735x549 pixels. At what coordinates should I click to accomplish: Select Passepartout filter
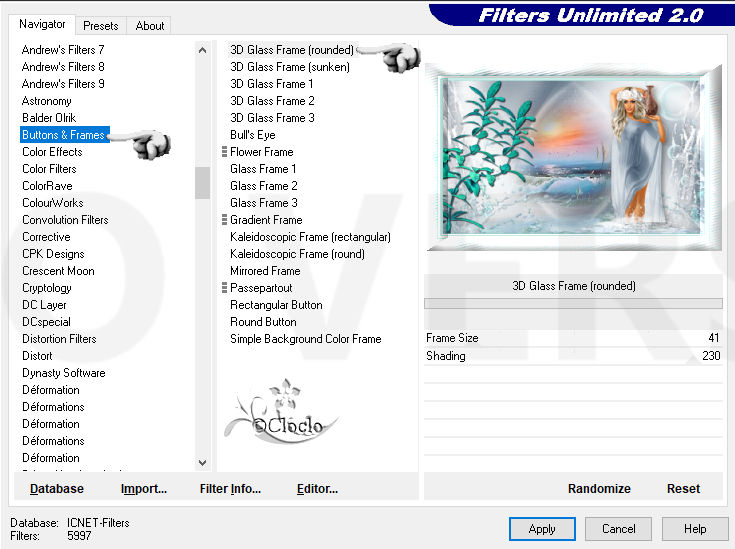click(x=261, y=288)
